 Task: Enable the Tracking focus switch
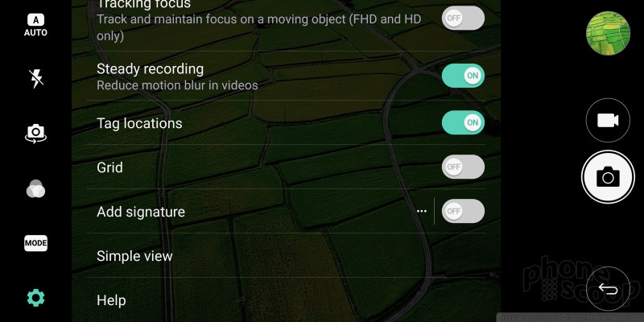(463, 18)
